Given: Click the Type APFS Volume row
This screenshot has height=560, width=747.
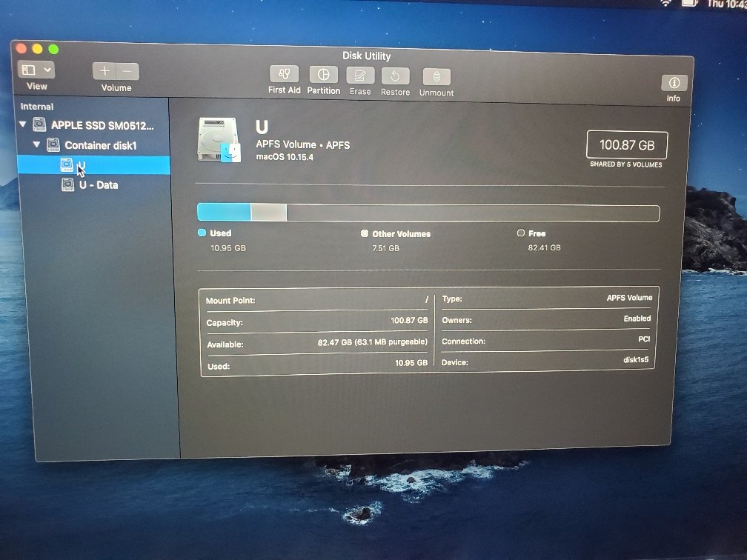Looking at the screenshot, I should click(547, 298).
